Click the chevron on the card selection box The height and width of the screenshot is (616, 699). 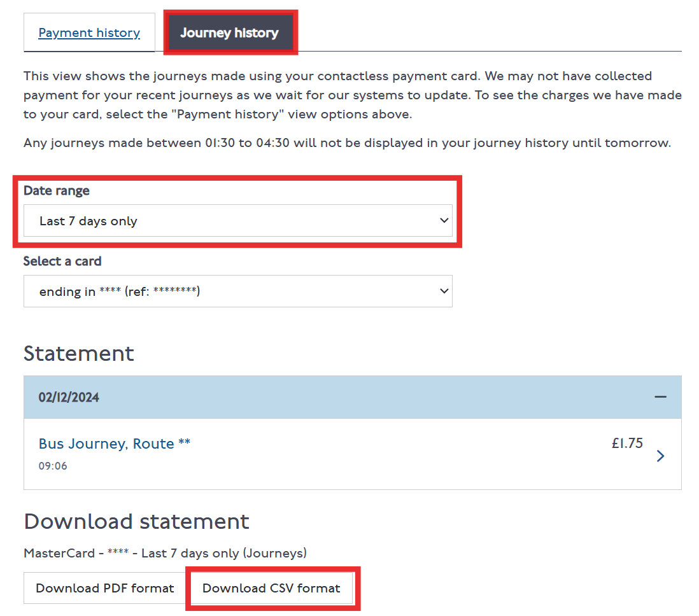444,291
